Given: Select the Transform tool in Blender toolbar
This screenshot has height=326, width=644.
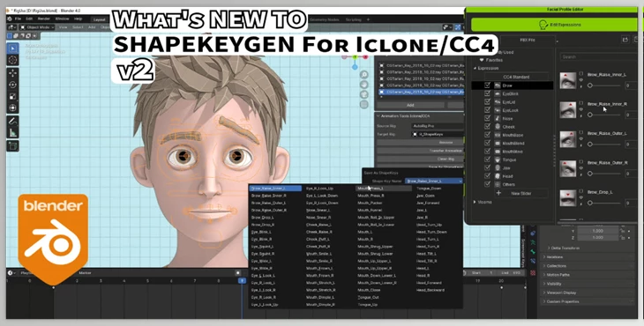Looking at the screenshot, I should [x=12, y=107].
